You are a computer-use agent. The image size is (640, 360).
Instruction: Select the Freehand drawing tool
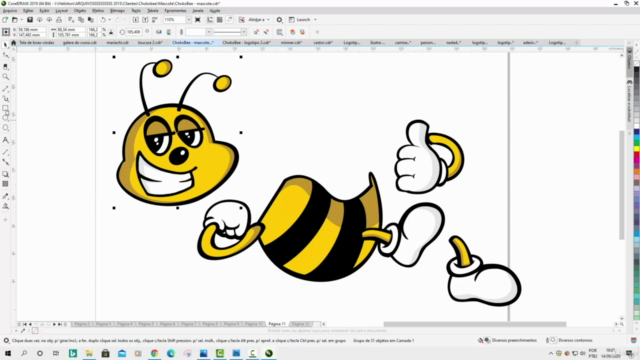click(x=5, y=88)
